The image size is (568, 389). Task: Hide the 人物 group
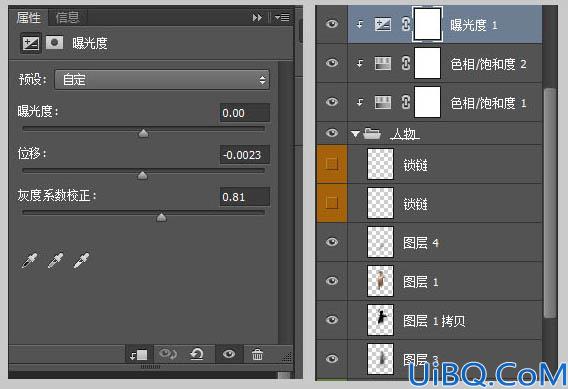tap(332, 133)
